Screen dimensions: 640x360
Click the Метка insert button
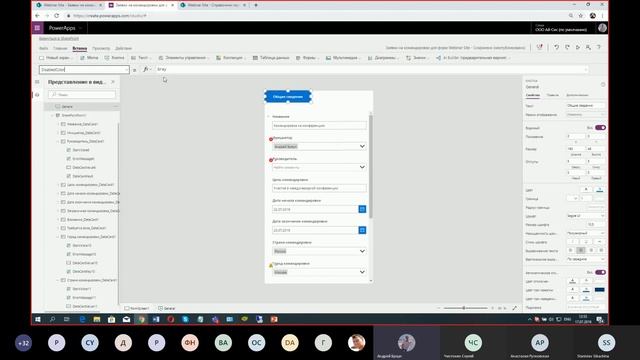89,58
